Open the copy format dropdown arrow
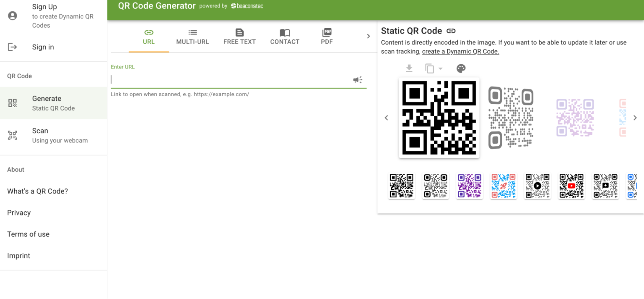644x299 pixels. [x=441, y=68]
